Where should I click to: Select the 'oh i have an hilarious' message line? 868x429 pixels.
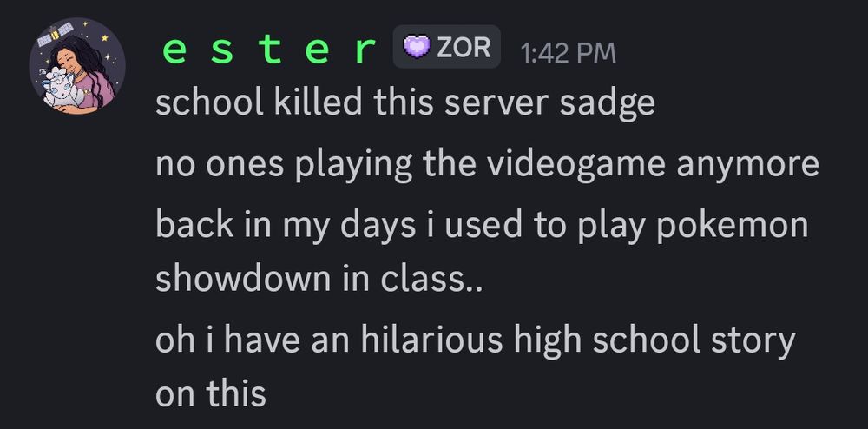475,340
